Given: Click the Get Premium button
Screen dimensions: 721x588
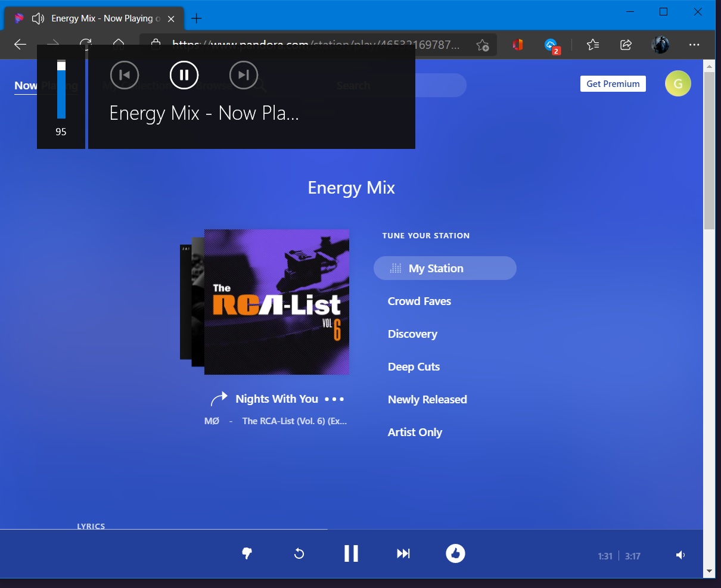Looking at the screenshot, I should click(x=613, y=83).
